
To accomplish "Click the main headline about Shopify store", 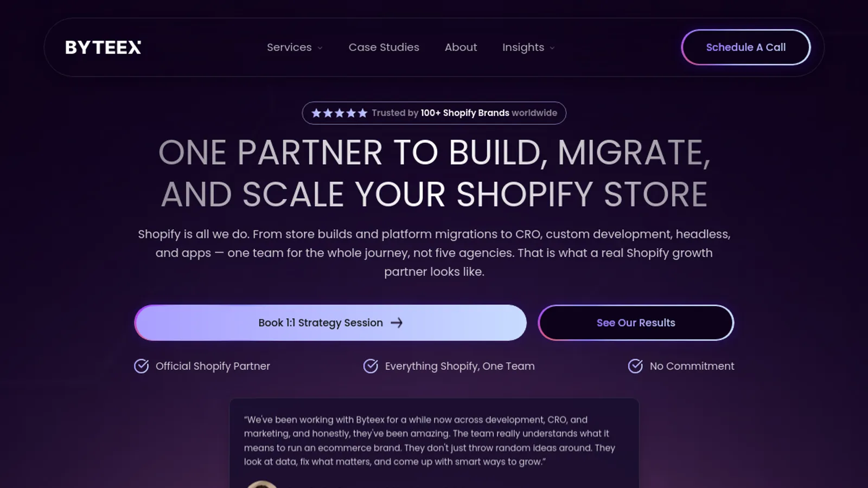I will coord(434,174).
